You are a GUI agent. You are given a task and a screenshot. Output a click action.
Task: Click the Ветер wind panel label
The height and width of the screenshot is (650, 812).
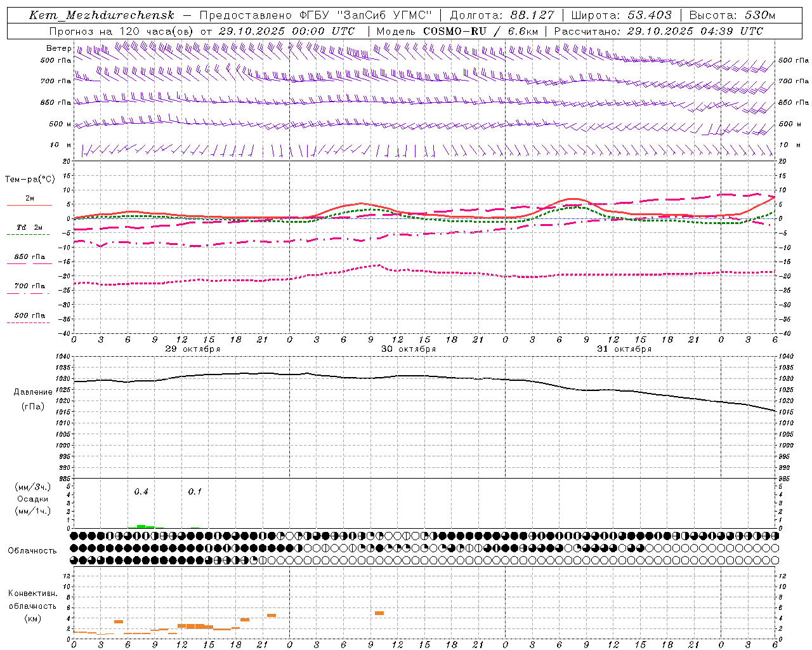[x=58, y=48]
